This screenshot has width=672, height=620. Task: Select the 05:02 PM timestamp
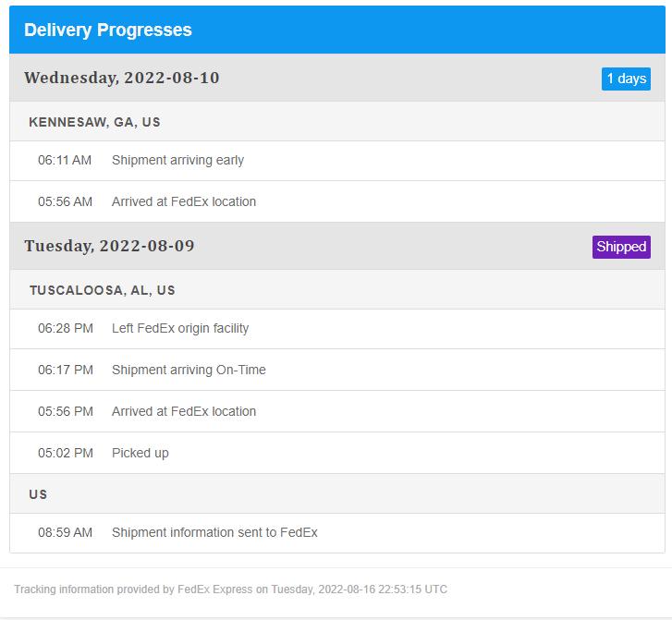(x=66, y=453)
